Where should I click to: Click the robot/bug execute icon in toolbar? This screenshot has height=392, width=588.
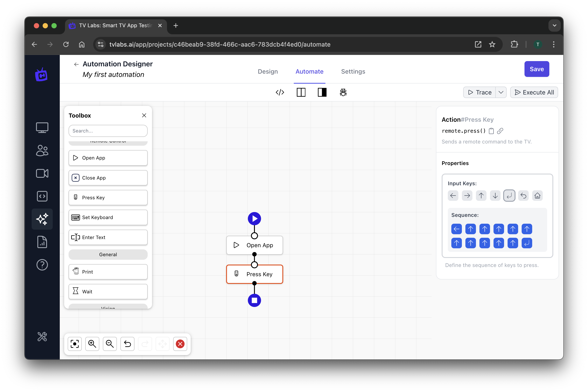[x=343, y=92]
